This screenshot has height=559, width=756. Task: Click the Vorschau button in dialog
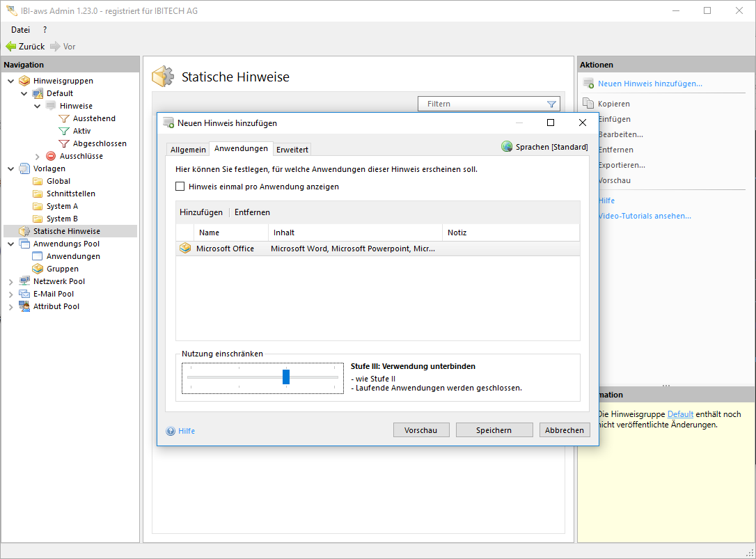pyautogui.click(x=420, y=430)
